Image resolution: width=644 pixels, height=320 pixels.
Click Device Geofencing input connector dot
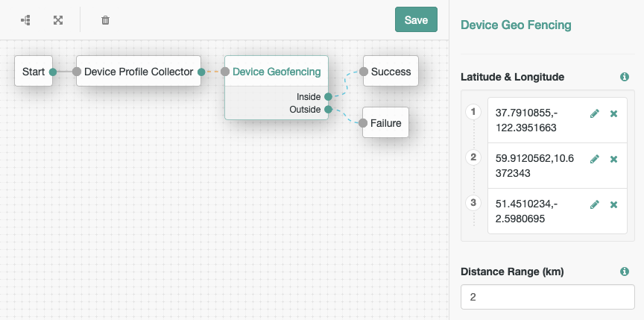224,72
